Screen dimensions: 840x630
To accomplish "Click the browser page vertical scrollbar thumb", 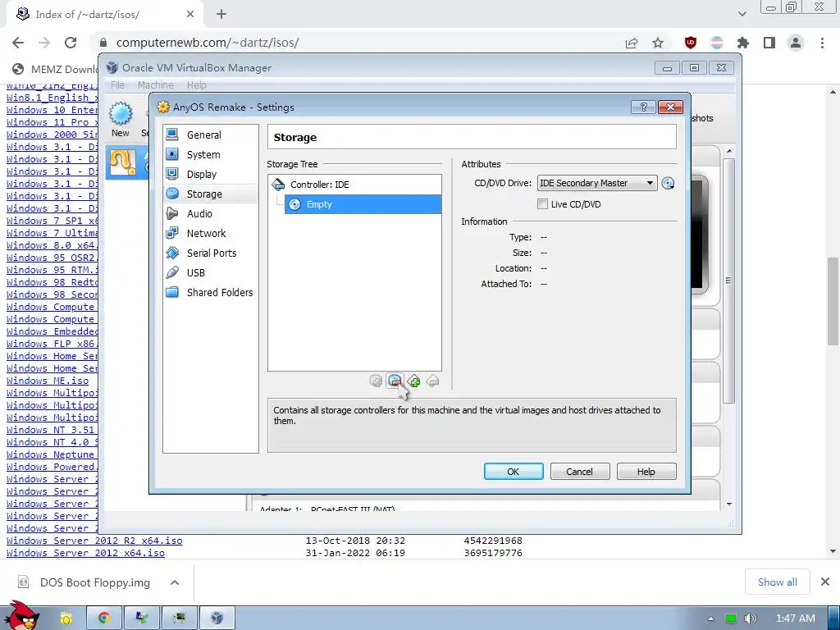I will click(x=833, y=302).
